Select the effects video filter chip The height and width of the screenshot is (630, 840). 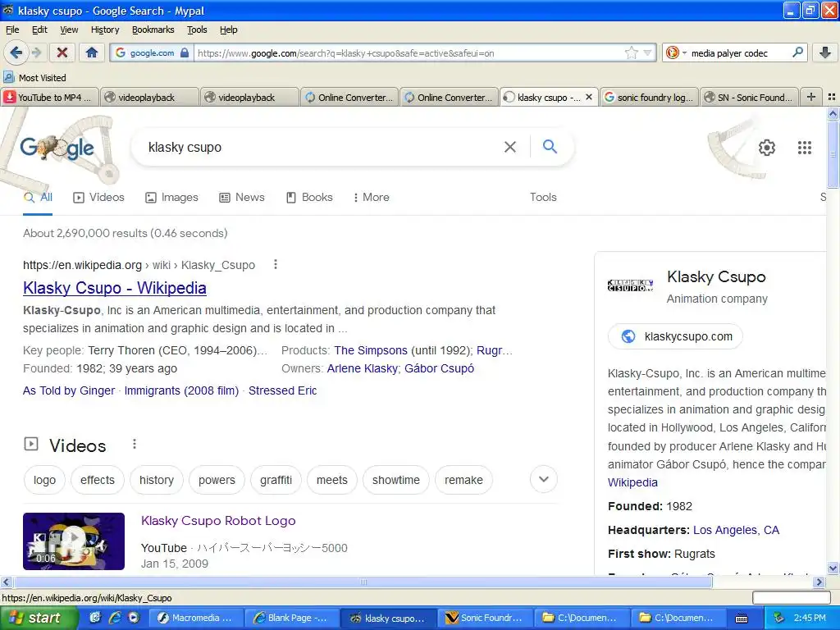98,480
